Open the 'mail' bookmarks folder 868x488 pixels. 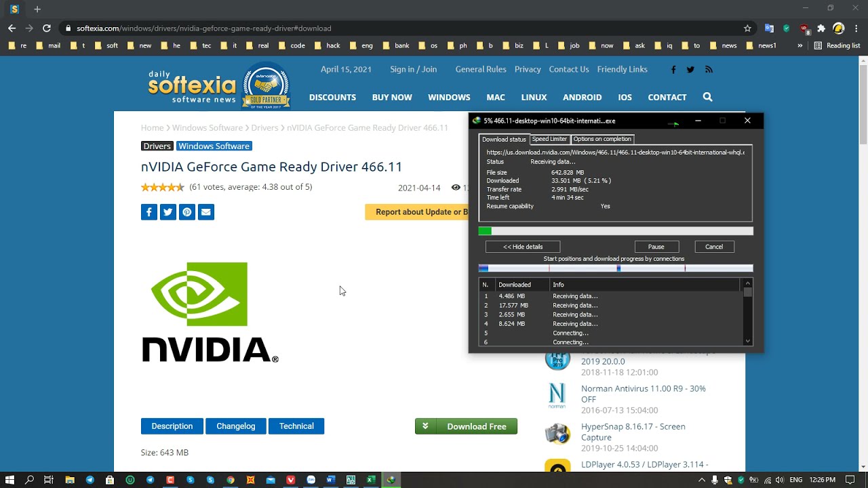[48, 45]
